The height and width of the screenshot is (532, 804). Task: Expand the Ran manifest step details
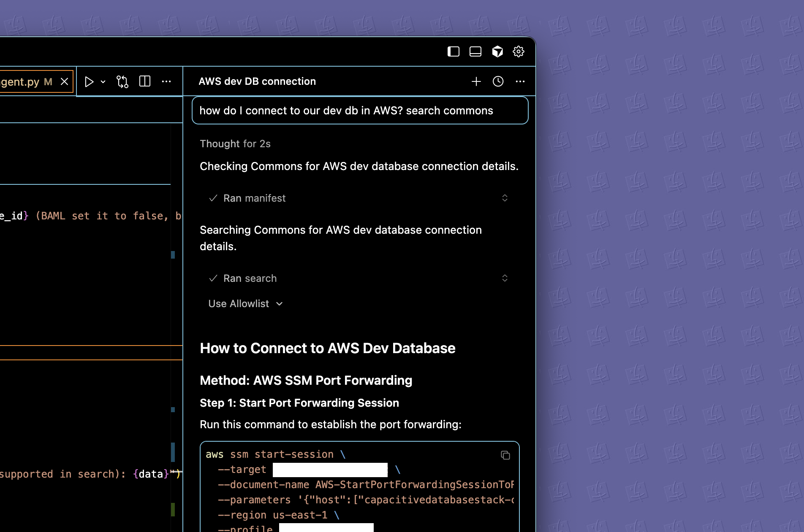coord(505,198)
